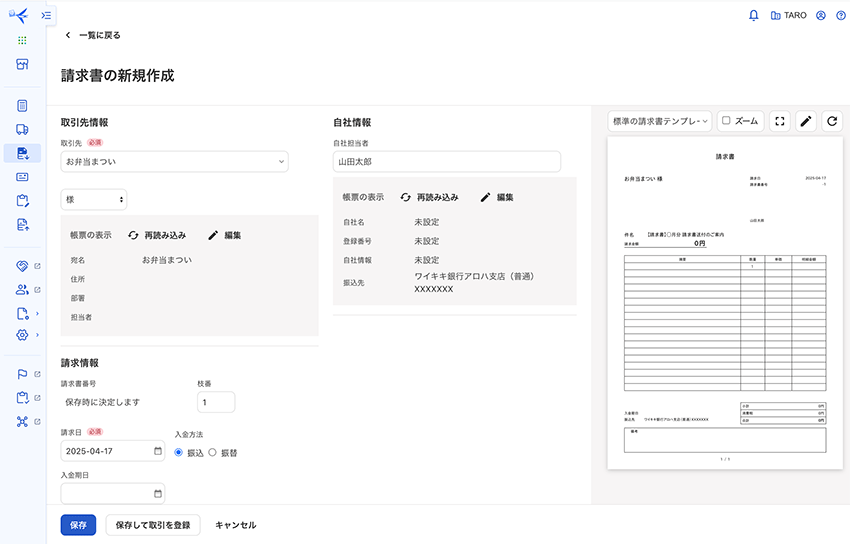Click the blue 保存 button
This screenshot has height=544, width=850.
point(78,525)
